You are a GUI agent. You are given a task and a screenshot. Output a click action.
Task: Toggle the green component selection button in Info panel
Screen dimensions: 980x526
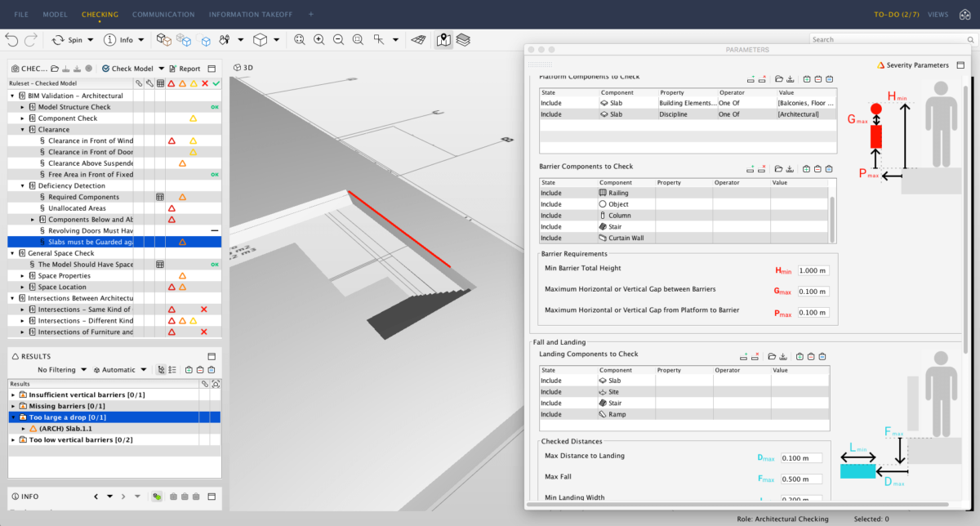[x=157, y=497]
